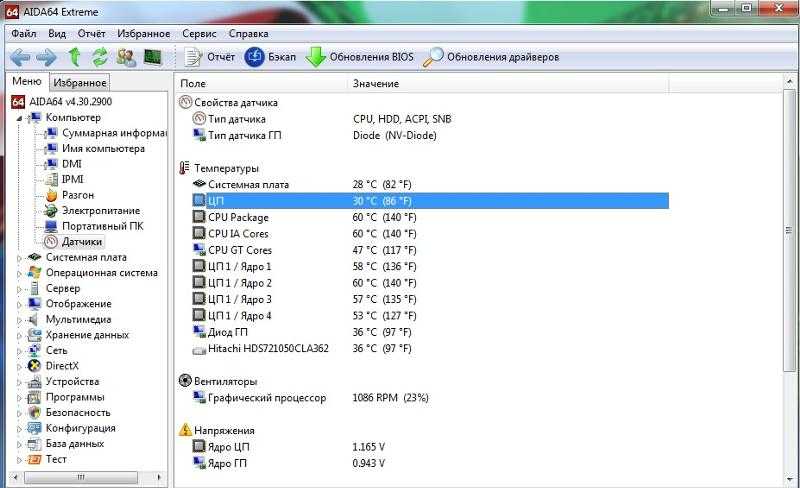This screenshot has width=800, height=488.
Task: Collapse the Компьютер tree node
Action: pyautogui.click(x=19, y=118)
